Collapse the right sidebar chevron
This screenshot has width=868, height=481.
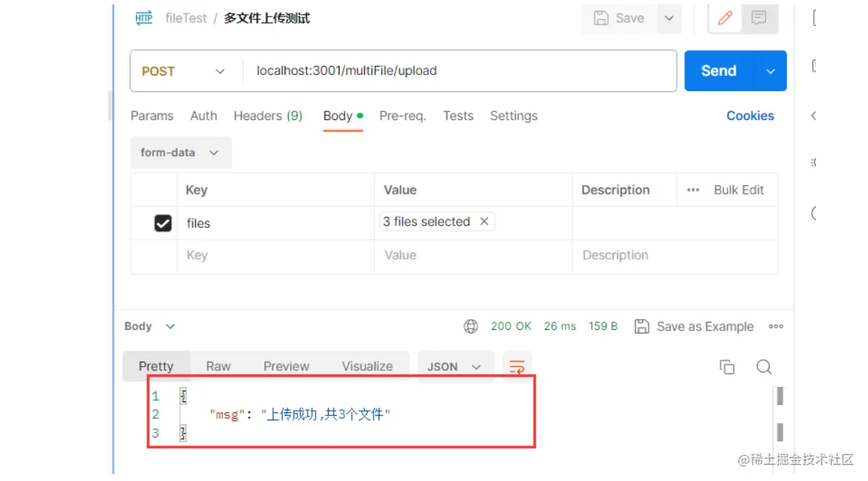(x=814, y=116)
